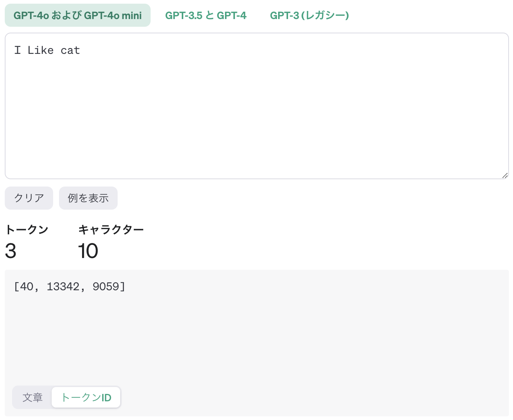Click the token count value 3
Image resolution: width=513 pixels, height=420 pixels.
pos(11,251)
